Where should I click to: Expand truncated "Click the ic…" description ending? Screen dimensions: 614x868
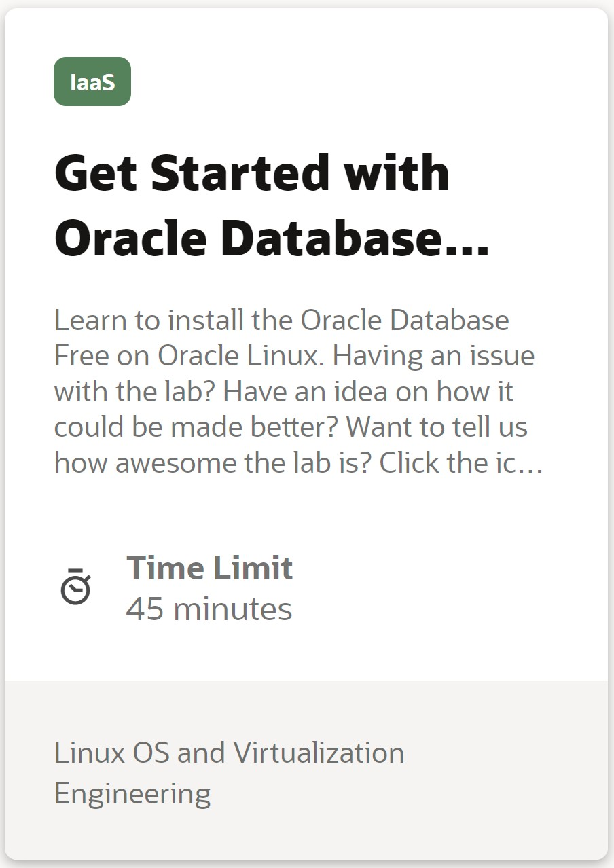461,463
